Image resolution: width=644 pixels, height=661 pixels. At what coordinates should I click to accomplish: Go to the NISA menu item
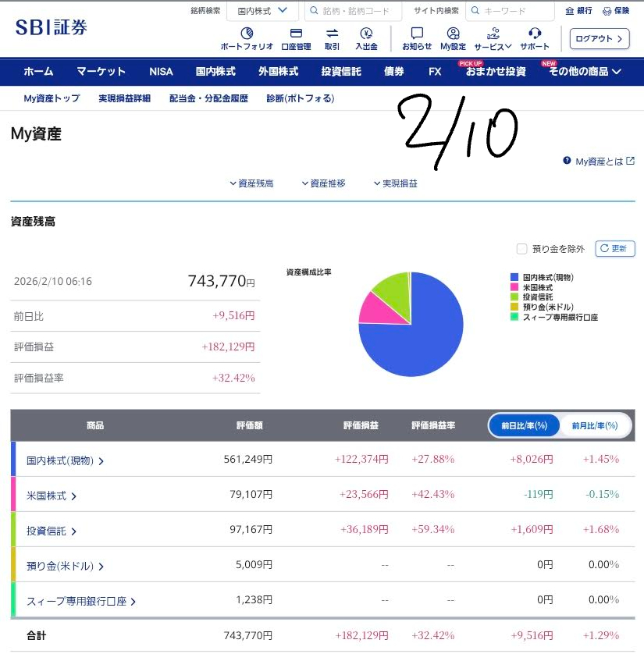[x=161, y=71]
